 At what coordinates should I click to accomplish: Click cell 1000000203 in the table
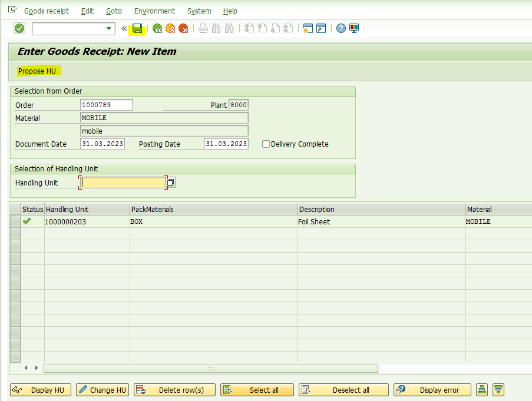[x=87, y=221]
